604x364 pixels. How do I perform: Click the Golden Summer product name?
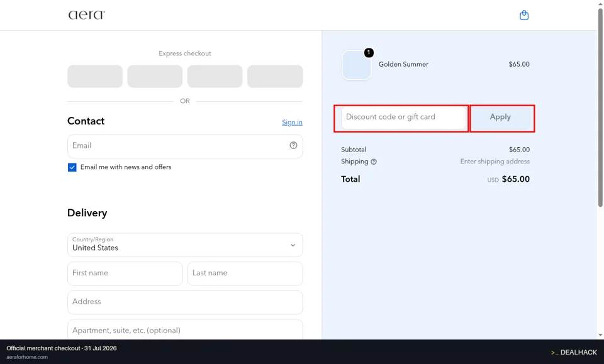[403, 64]
